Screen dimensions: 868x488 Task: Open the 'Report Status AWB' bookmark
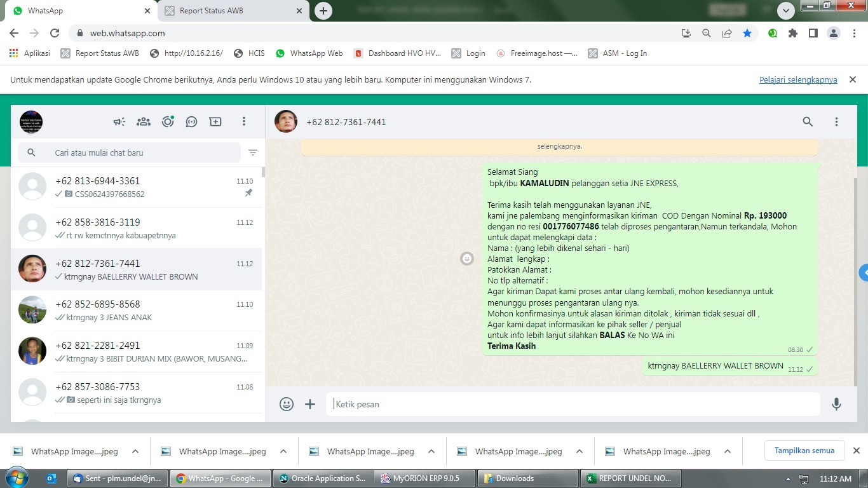(x=100, y=53)
